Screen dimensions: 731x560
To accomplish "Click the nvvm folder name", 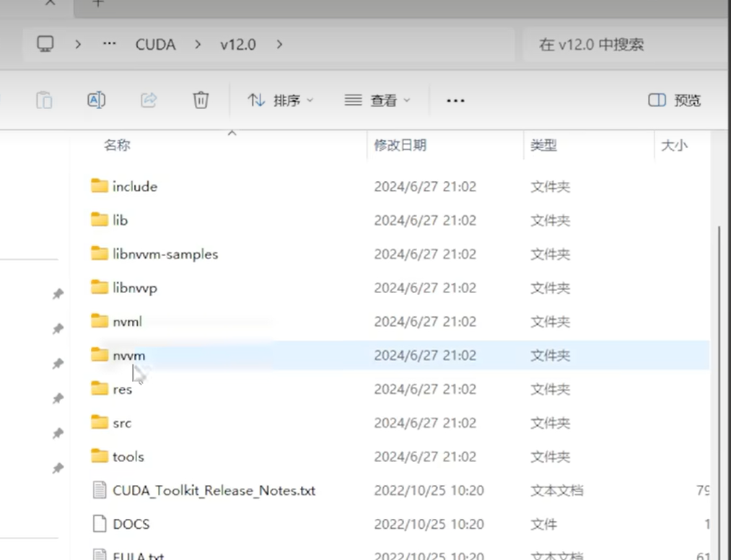I will (128, 355).
